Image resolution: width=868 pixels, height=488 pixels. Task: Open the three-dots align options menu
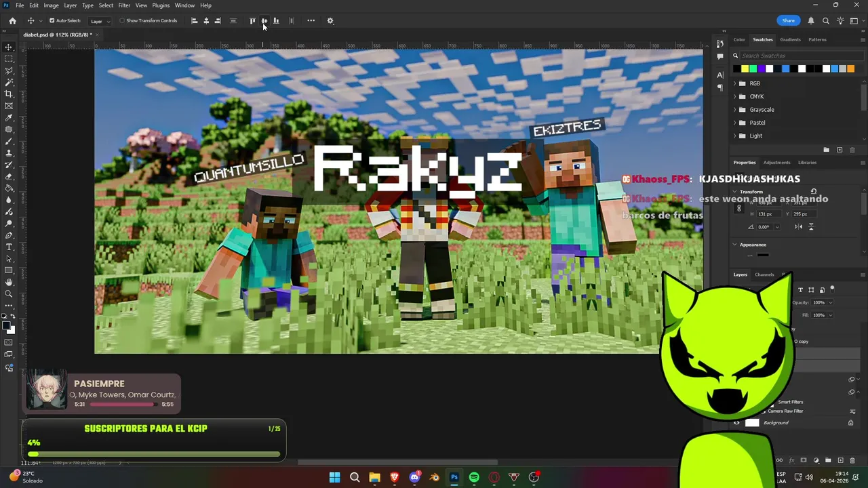click(x=311, y=20)
